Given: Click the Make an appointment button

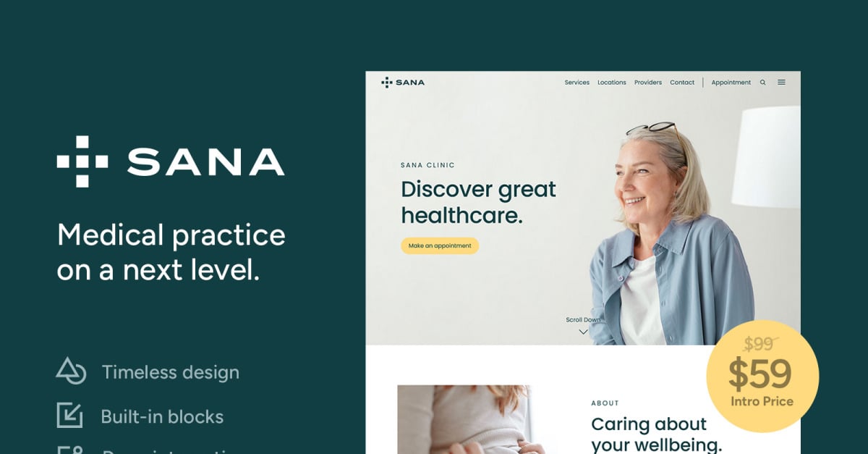Looking at the screenshot, I should click(440, 246).
